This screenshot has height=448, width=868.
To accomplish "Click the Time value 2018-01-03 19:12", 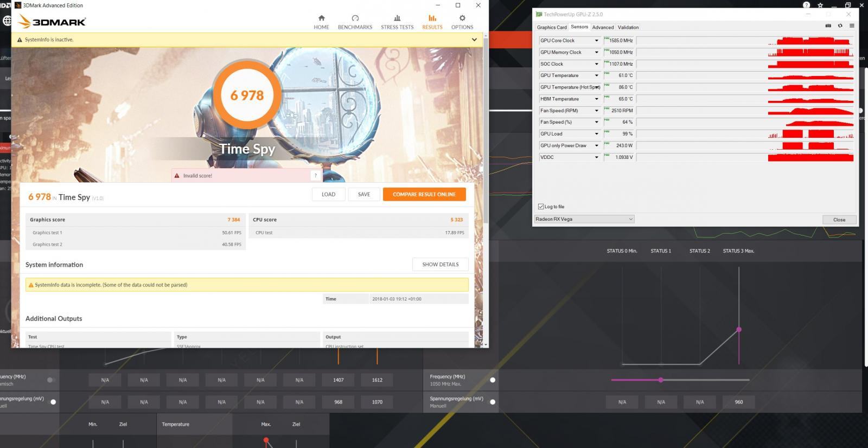I will (397, 299).
